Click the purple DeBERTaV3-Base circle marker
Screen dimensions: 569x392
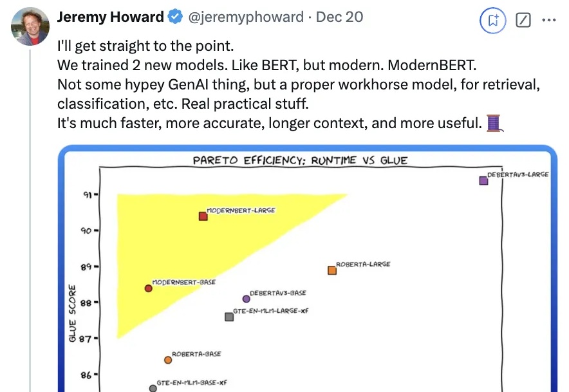click(246, 299)
